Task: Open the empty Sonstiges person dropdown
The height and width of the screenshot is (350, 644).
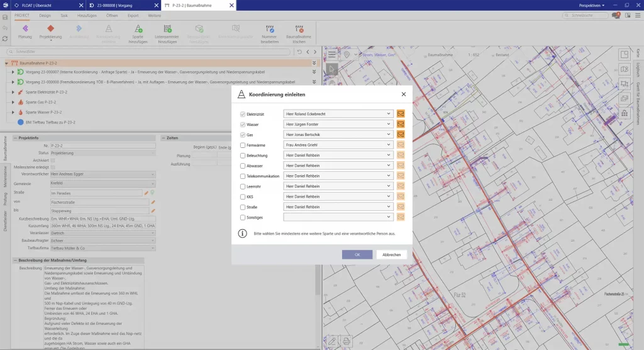Action: tap(338, 217)
